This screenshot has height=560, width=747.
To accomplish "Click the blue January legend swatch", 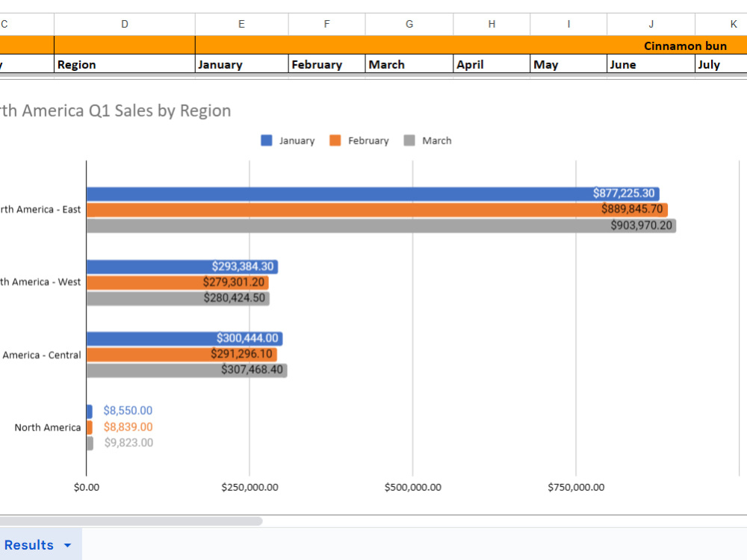I will pos(267,140).
